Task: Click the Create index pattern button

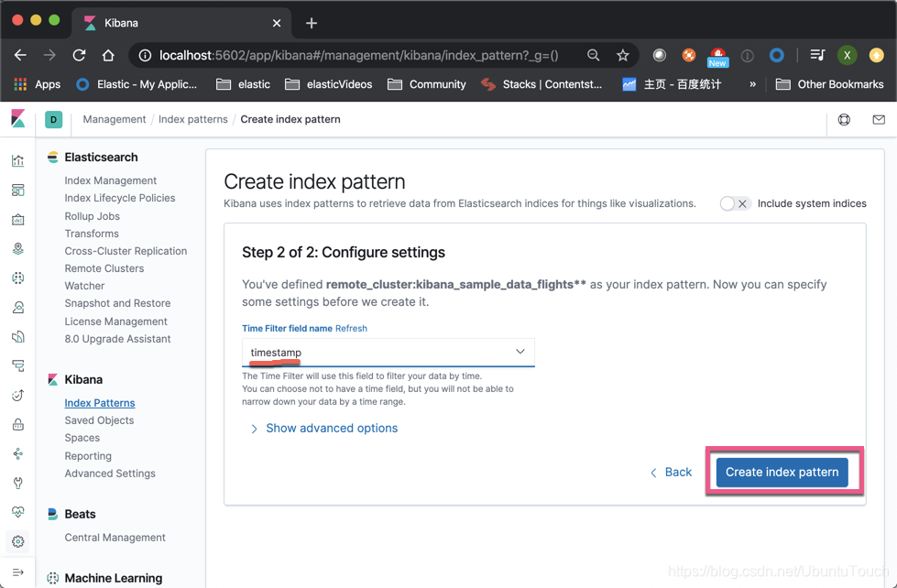Action: tap(782, 472)
